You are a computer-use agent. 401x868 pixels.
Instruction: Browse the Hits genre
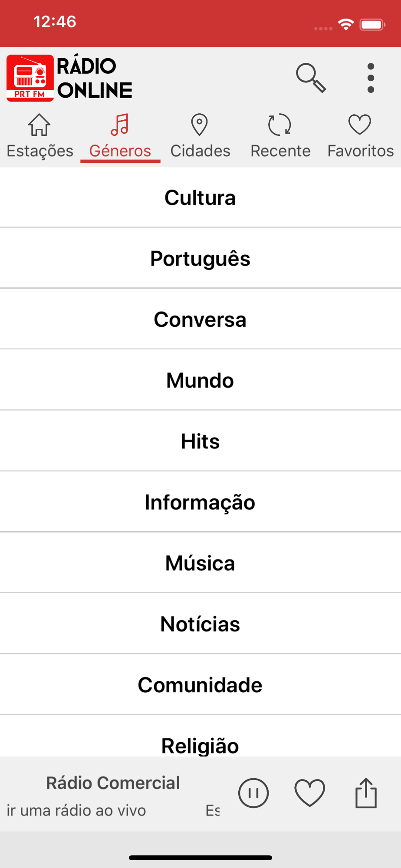(200, 441)
